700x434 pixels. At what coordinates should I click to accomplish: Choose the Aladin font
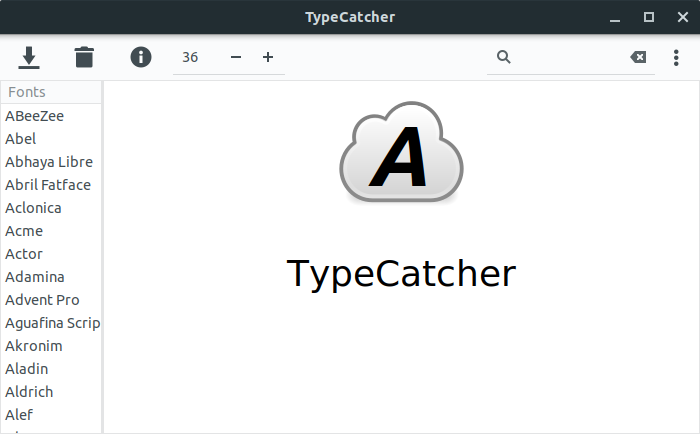[x=51, y=369]
